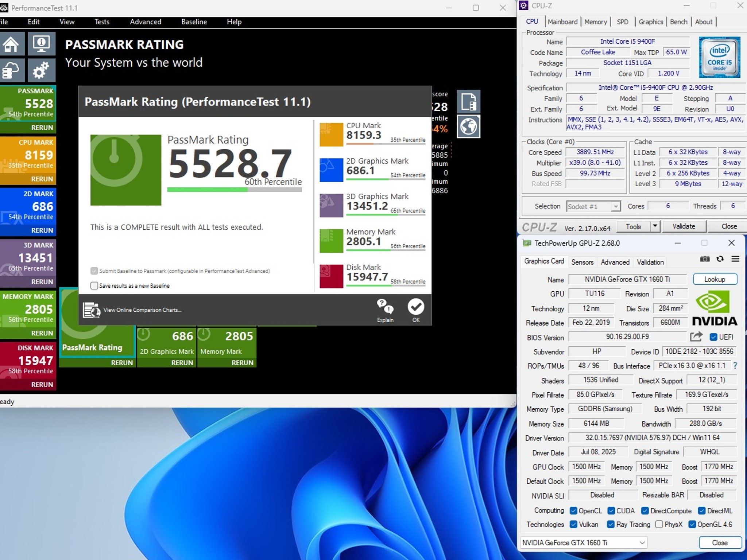Open the Help menu in PerformanceTest
The height and width of the screenshot is (560, 747).
tap(234, 22)
